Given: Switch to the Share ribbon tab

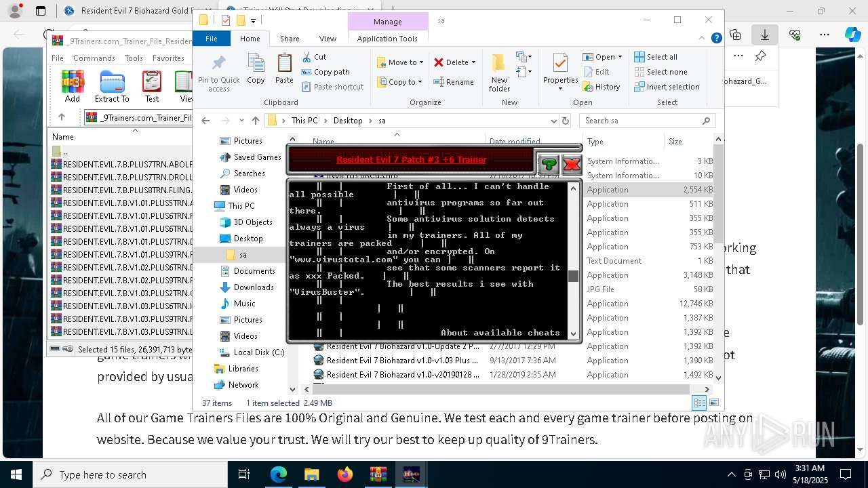Looking at the screenshot, I should [290, 39].
